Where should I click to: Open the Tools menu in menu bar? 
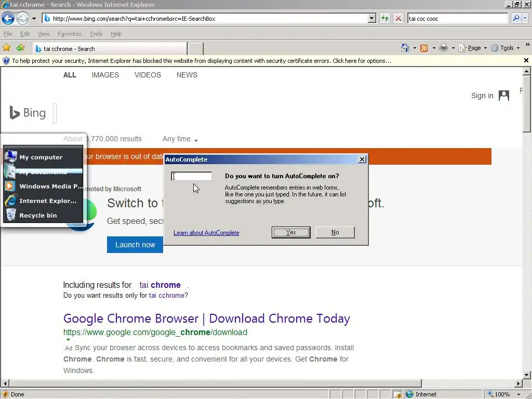pyautogui.click(x=96, y=34)
